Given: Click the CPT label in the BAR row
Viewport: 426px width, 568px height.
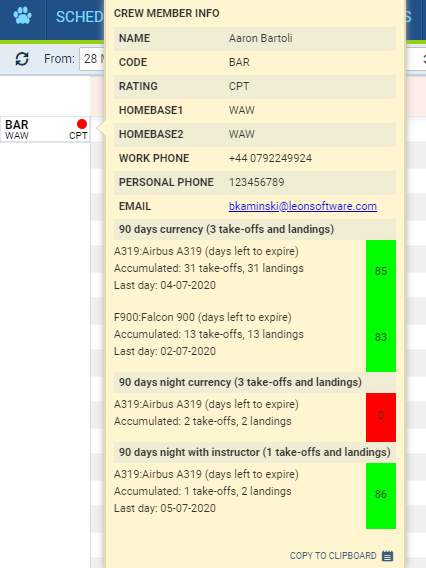Looking at the screenshot, I should (x=78, y=136).
